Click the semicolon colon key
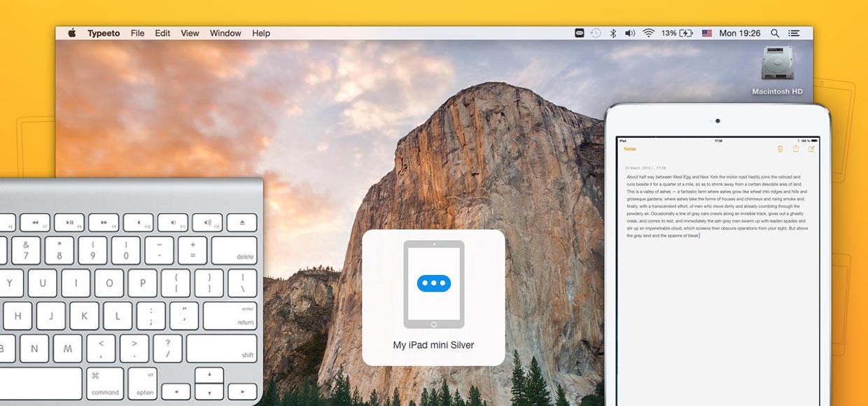The image size is (868, 406). [150, 316]
